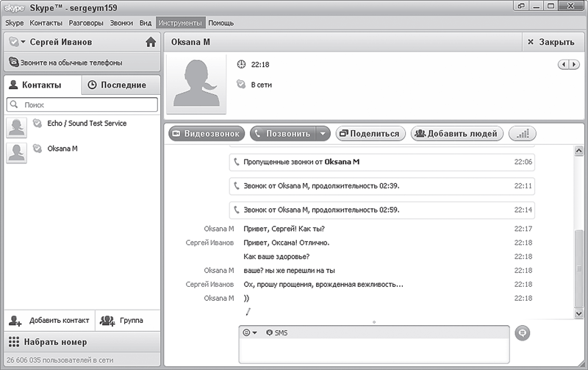Click the Закрыть conversation button
The image size is (588, 370).
click(551, 42)
